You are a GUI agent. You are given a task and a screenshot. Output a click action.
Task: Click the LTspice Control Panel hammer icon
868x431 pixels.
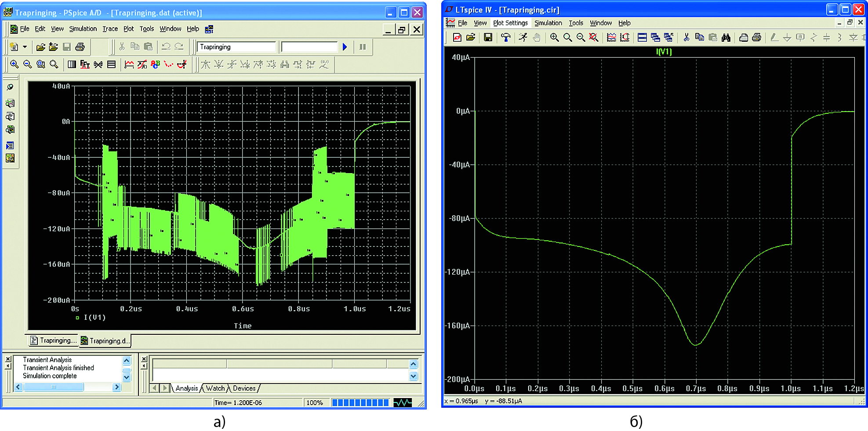[506, 37]
